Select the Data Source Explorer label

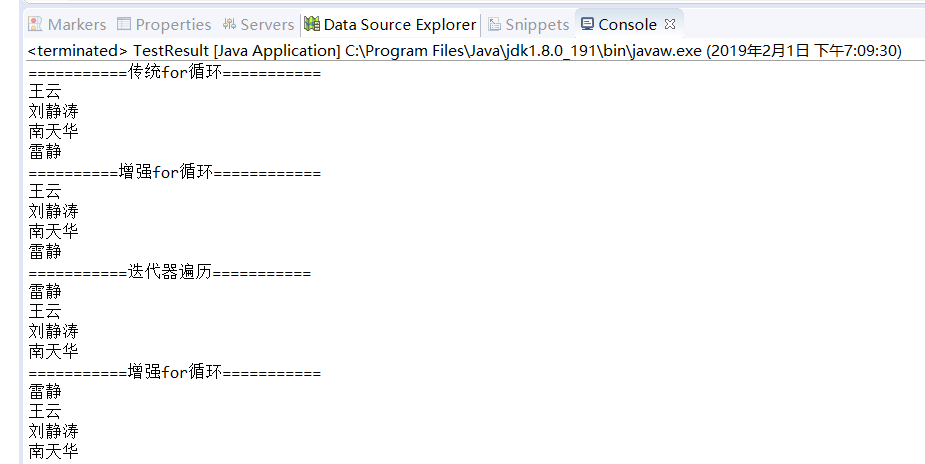400,24
